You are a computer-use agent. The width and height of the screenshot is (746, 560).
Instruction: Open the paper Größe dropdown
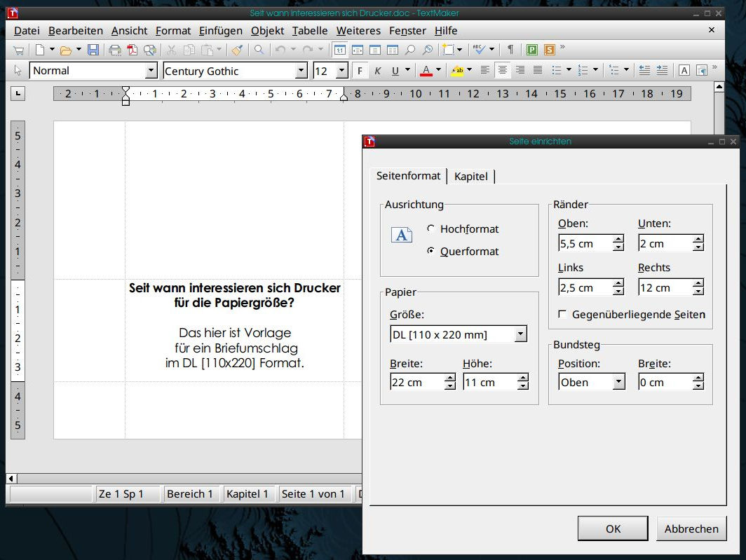tap(520, 334)
